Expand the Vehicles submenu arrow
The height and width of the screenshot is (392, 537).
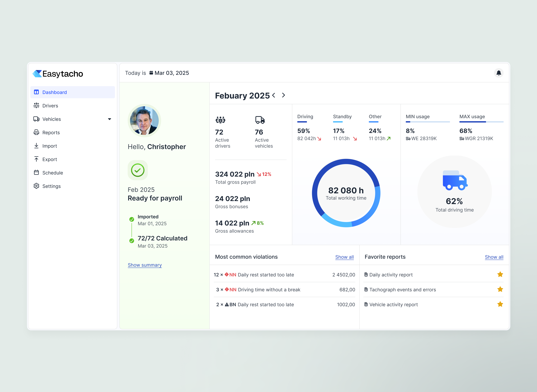point(109,119)
